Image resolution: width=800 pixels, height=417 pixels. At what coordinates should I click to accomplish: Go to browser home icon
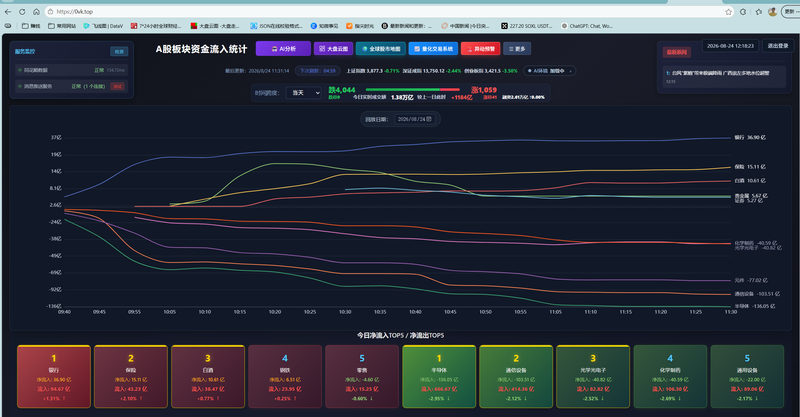coord(36,12)
